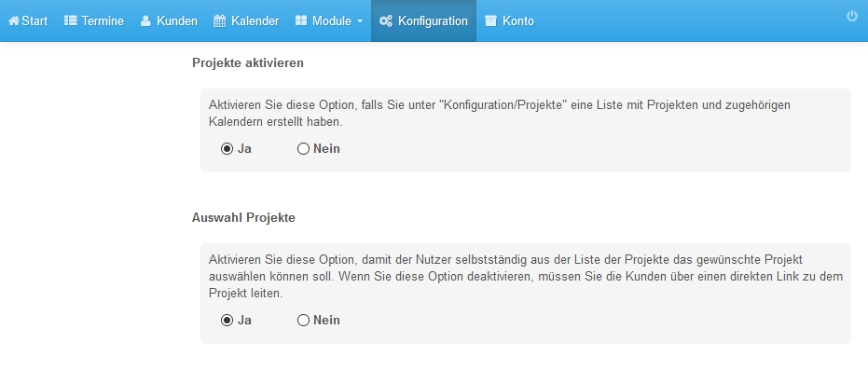This screenshot has width=868, height=384.
Task: Click the person icon beside Kunden
Action: pyautogui.click(x=145, y=21)
